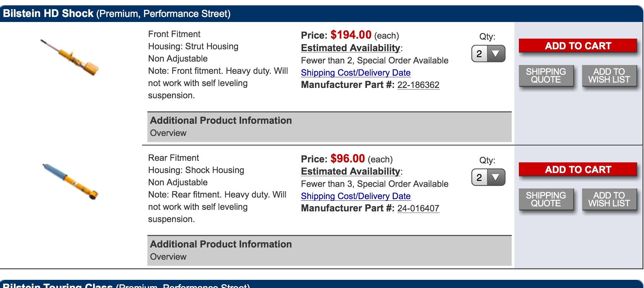Expand Overview under rear shock product information

[168, 257]
